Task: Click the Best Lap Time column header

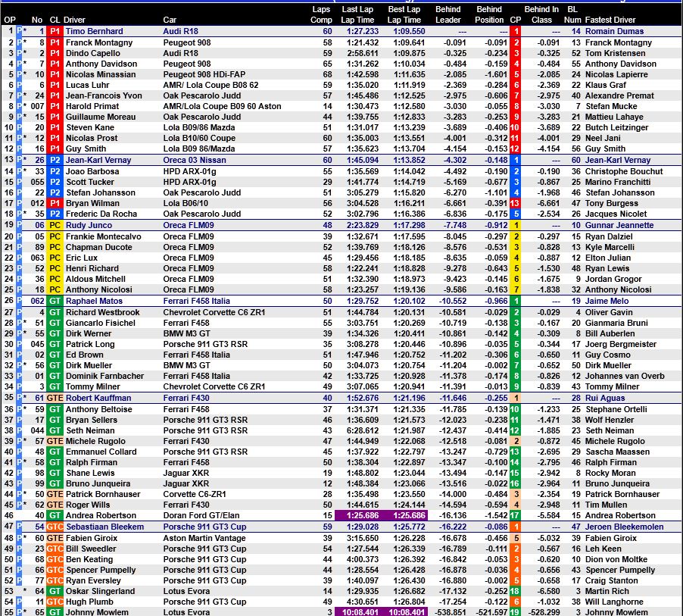Action: pyautogui.click(x=404, y=14)
